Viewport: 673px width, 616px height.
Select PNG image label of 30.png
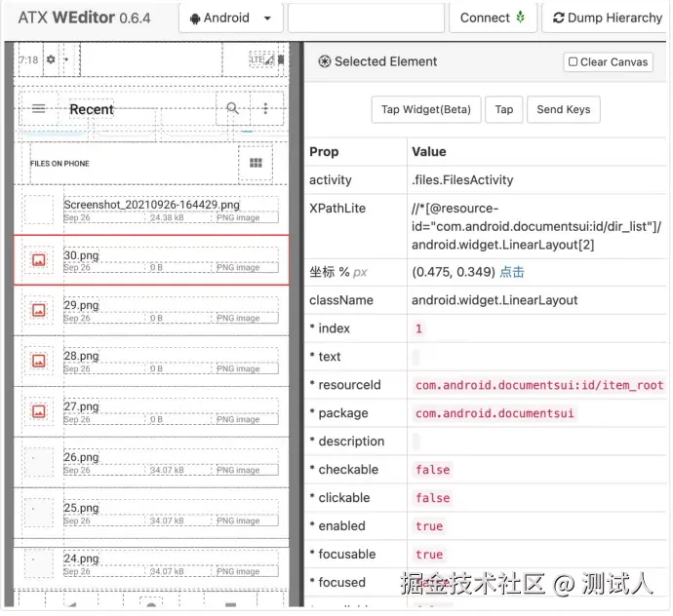click(238, 267)
